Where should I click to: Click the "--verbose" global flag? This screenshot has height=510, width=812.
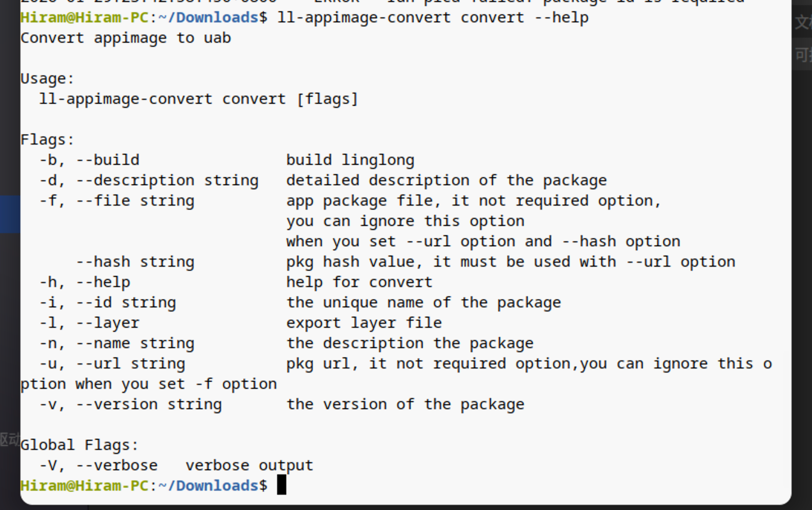point(117,465)
